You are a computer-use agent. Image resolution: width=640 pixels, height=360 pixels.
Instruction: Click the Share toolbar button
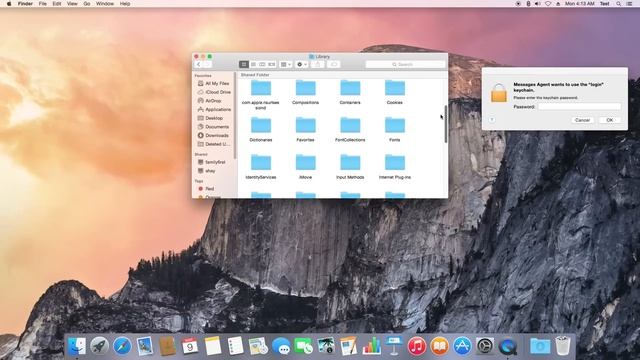(318, 64)
